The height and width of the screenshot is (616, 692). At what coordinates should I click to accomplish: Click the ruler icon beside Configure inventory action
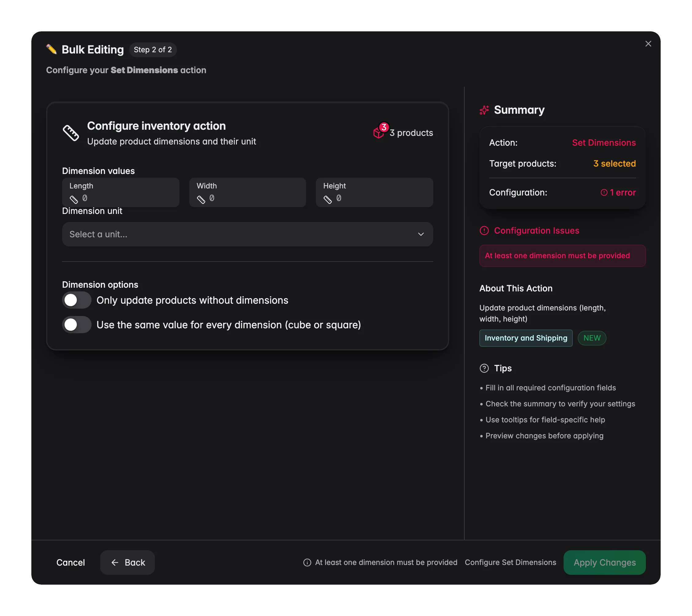(x=71, y=133)
